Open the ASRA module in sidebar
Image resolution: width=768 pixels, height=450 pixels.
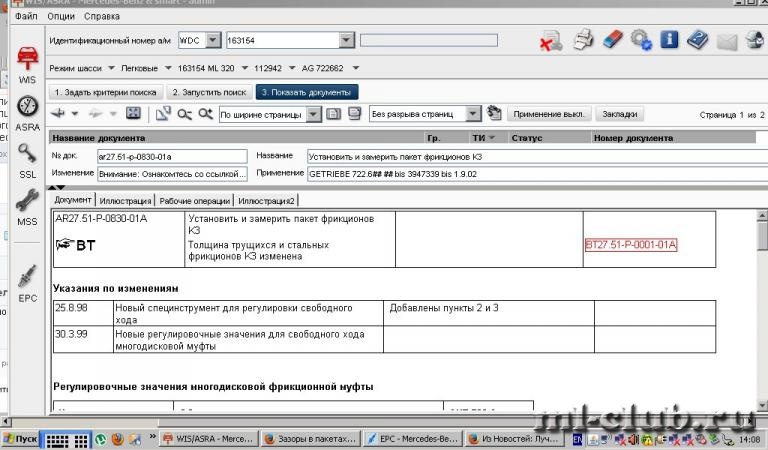pos(27,114)
